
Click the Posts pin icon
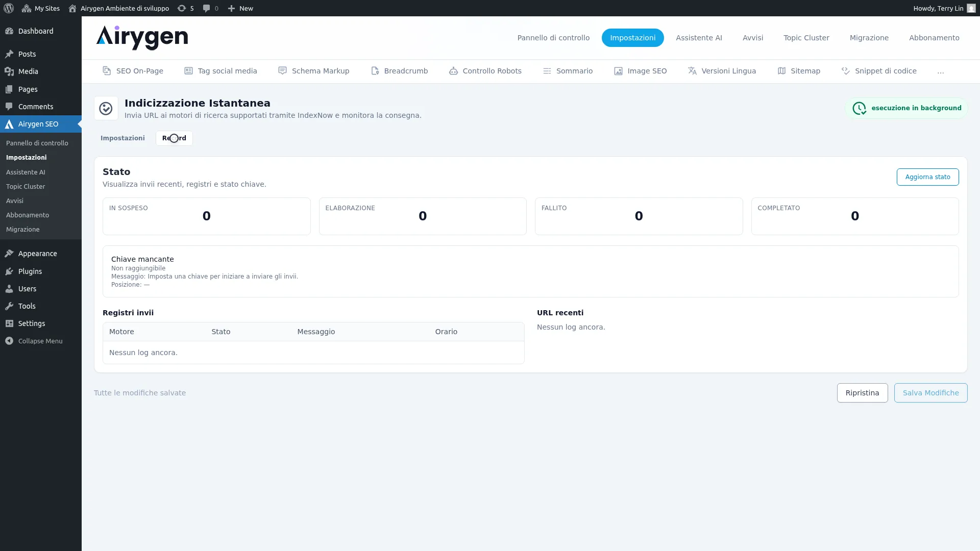(9, 54)
